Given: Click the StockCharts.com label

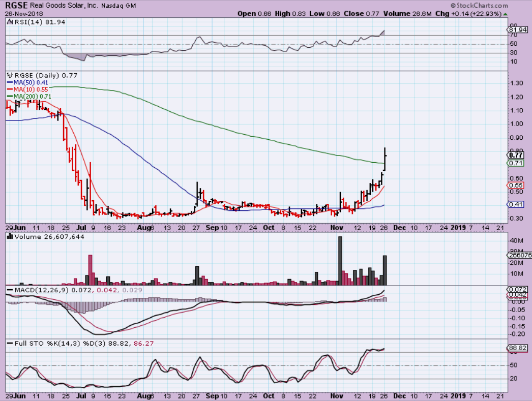Looking at the screenshot, I should tap(480, 6).
